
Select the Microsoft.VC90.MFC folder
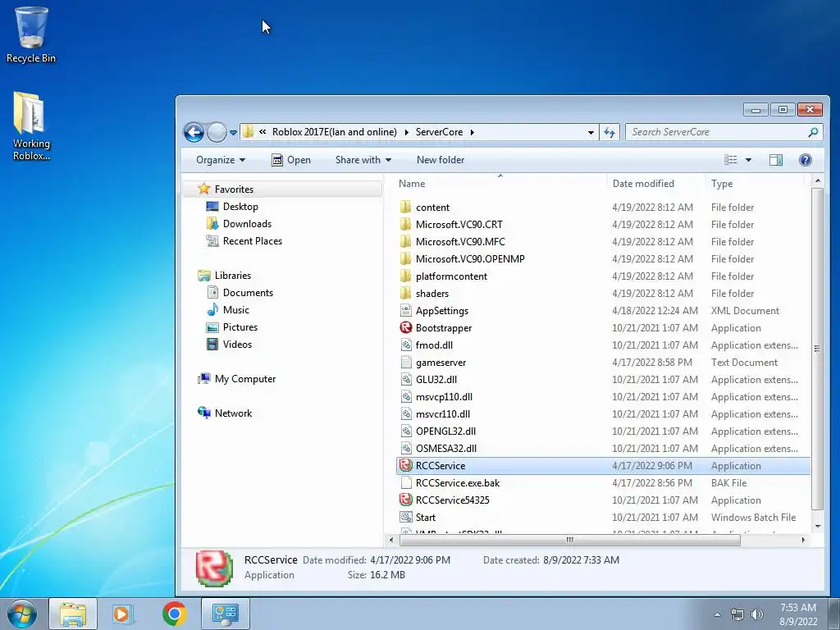[x=459, y=242]
